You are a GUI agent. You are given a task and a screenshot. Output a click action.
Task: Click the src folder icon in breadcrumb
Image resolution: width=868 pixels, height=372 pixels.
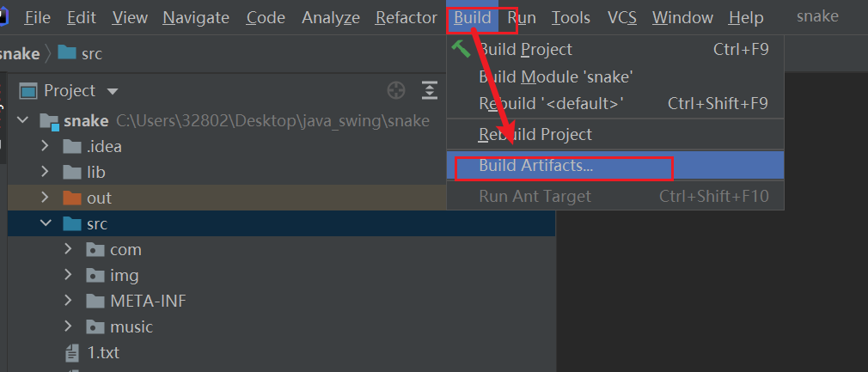point(65,53)
